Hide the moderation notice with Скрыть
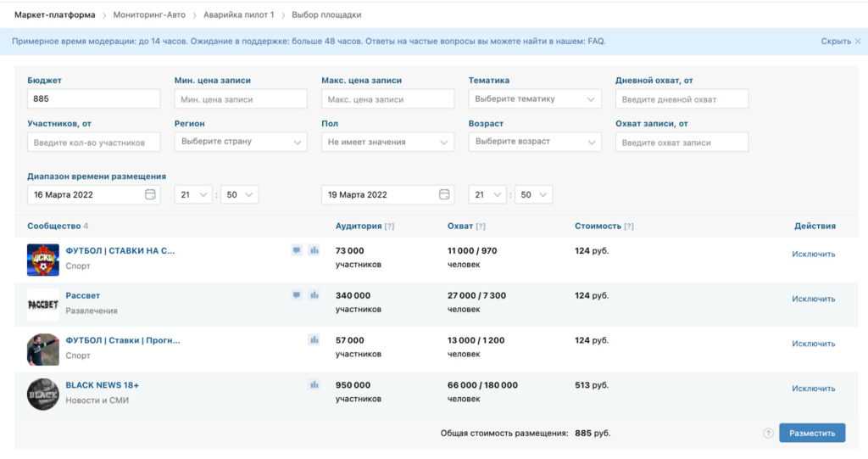The image size is (868, 459). click(835, 41)
